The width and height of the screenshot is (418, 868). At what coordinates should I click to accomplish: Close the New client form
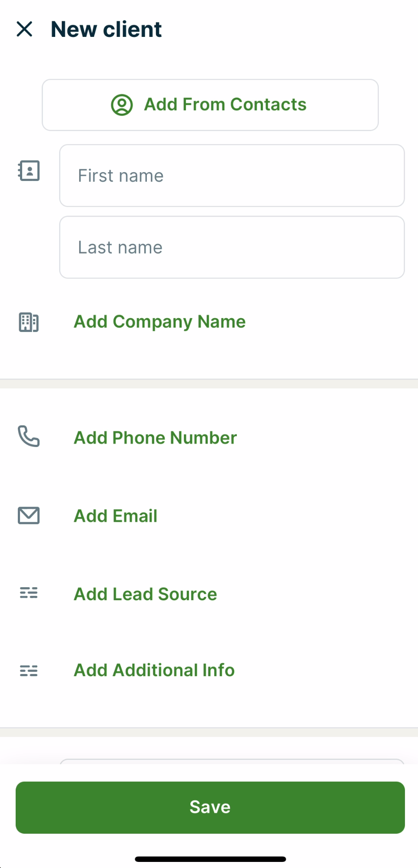[x=24, y=30]
